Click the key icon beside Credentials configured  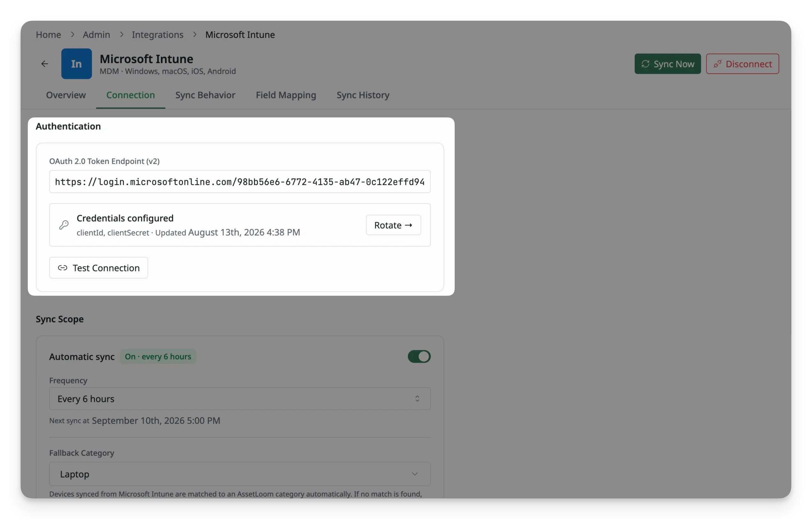tap(64, 225)
